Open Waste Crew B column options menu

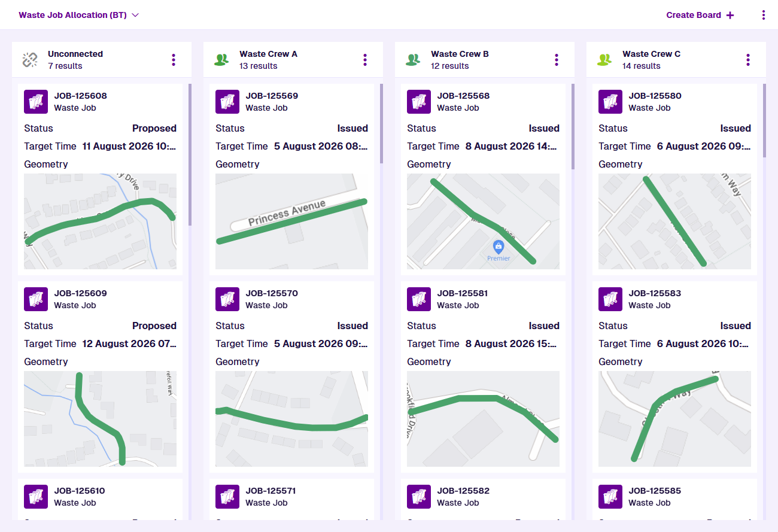point(557,60)
